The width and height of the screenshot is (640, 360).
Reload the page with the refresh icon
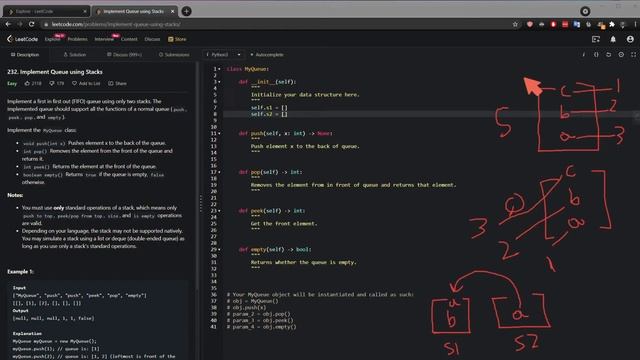[31, 24]
